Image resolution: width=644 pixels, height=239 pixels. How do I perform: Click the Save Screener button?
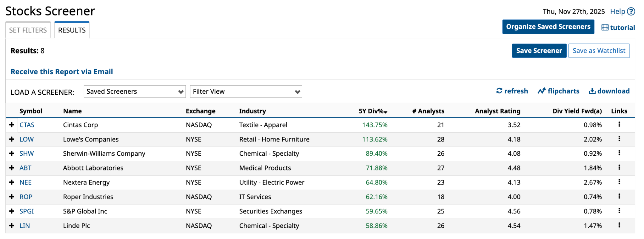coord(539,51)
